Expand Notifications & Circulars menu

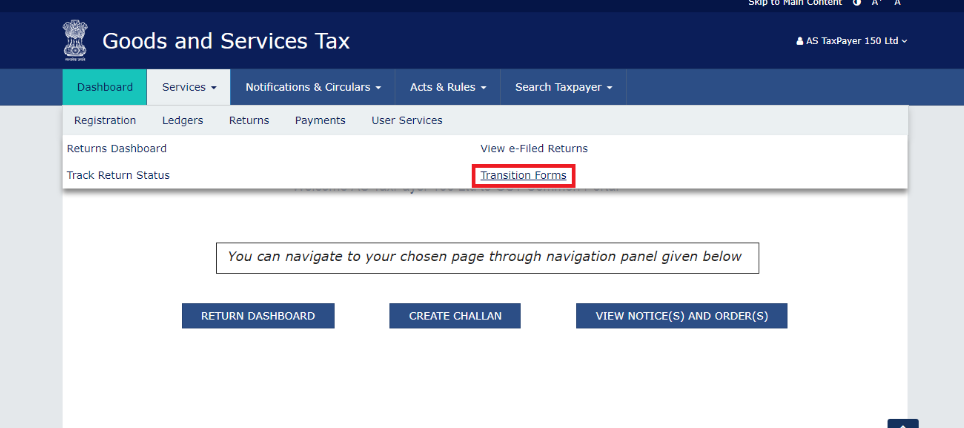pyautogui.click(x=313, y=87)
